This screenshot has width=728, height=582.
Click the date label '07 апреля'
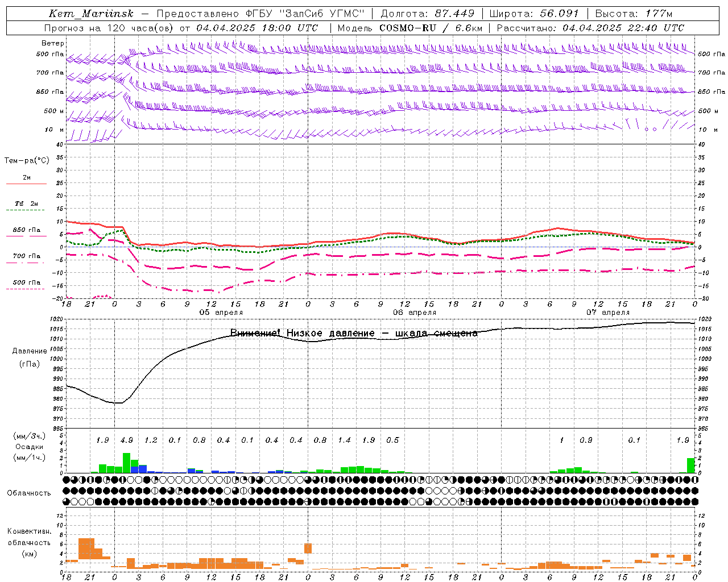[x=608, y=313]
